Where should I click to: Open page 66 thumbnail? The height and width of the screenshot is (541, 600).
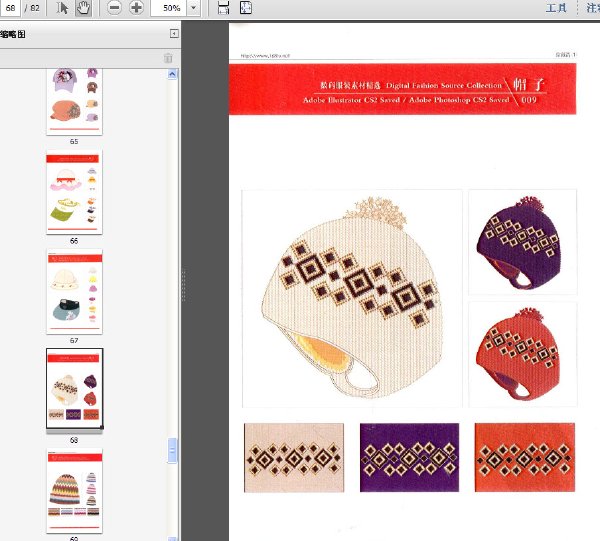click(74, 192)
